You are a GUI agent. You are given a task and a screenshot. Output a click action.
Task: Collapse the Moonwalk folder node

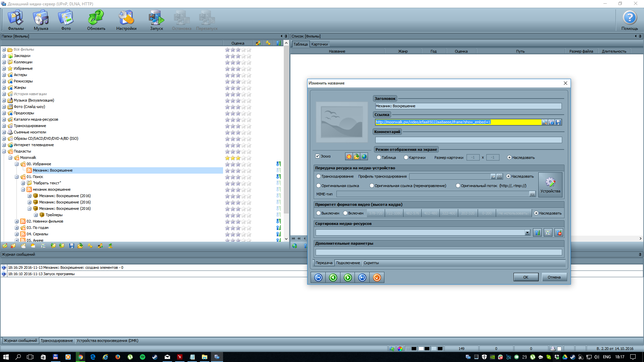(10, 158)
